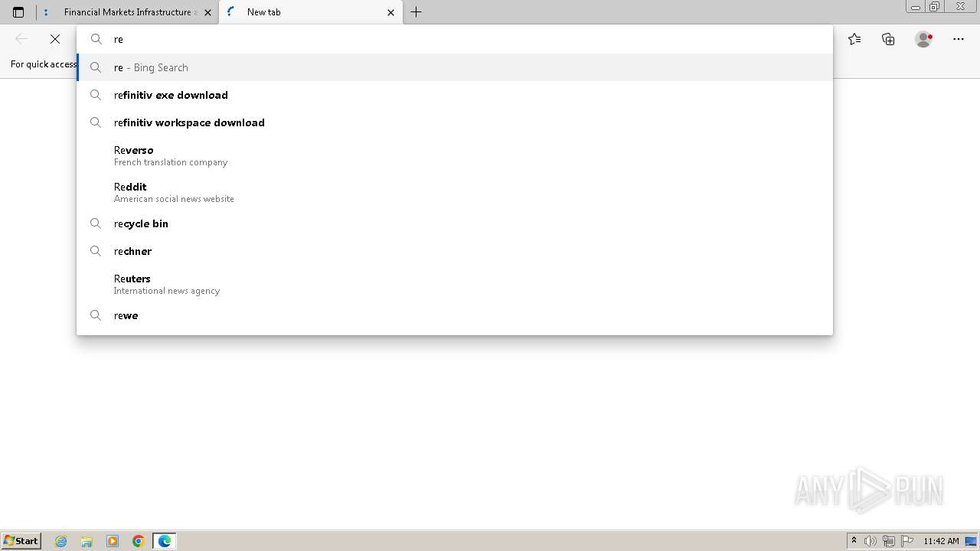
Task: Select 'refinitiv exe download' suggestion
Action: tap(455, 95)
